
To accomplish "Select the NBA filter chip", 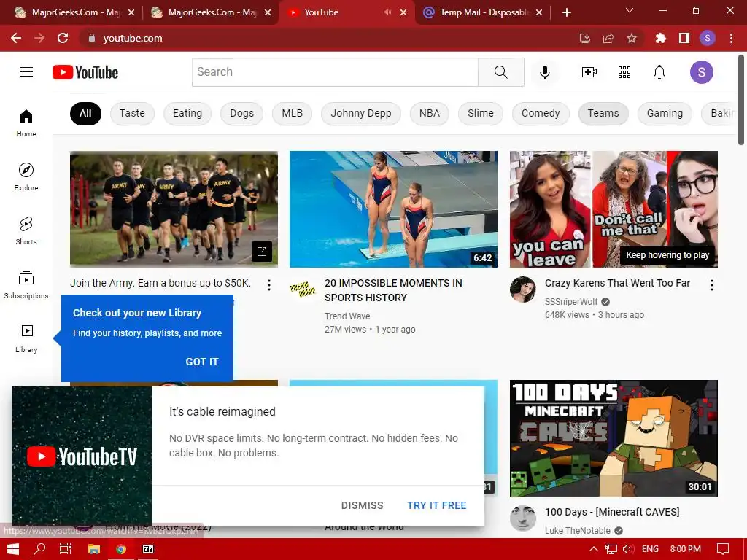I will [429, 113].
